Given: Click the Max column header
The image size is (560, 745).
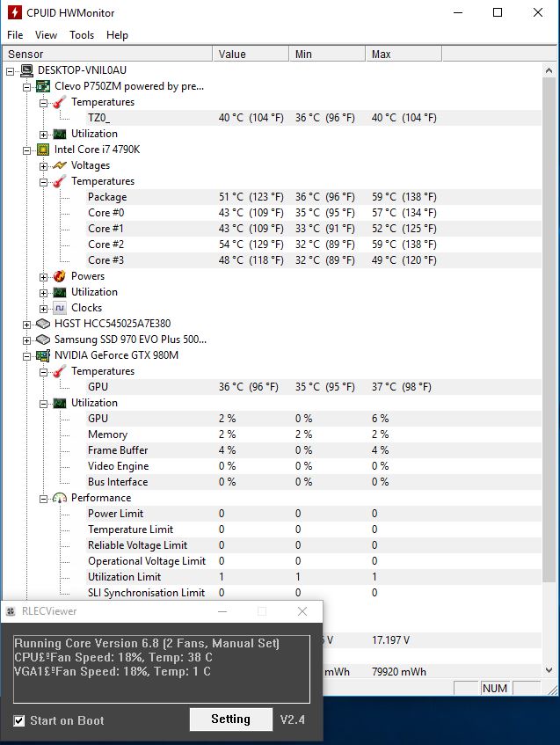Looking at the screenshot, I should [x=381, y=55].
